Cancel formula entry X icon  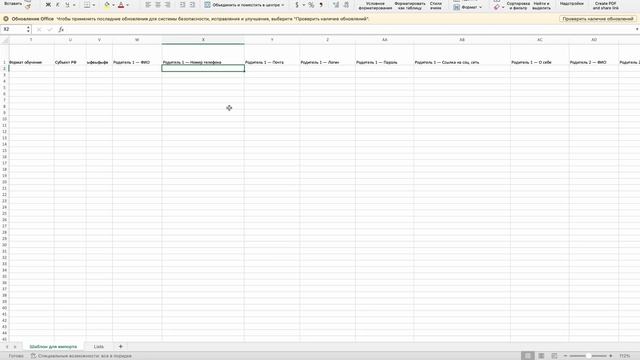pos(39,29)
